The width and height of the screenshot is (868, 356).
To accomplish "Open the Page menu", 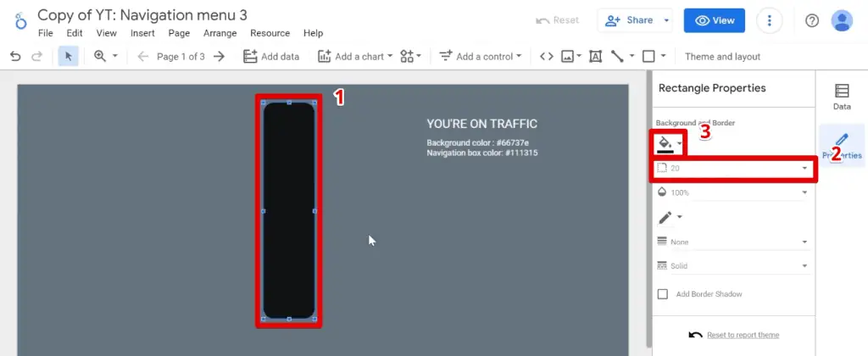I will click(x=180, y=33).
